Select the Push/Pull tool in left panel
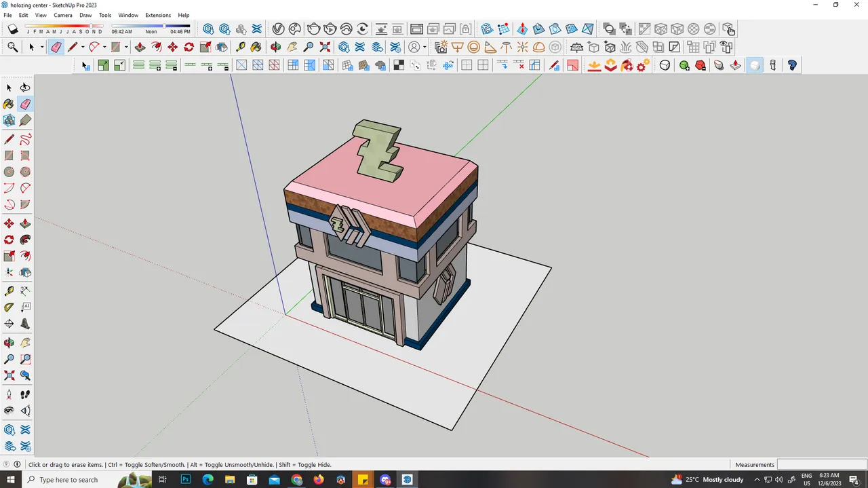The width and height of the screenshot is (868, 488). (x=25, y=223)
